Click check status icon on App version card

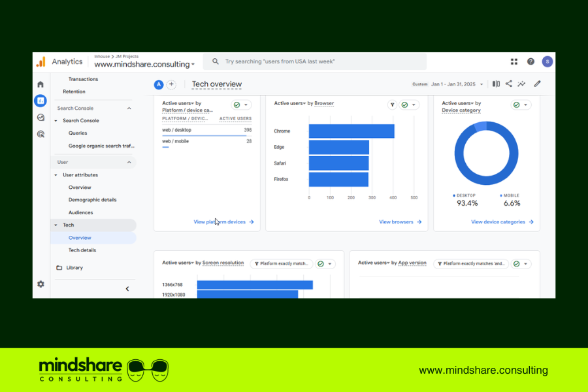pos(516,264)
